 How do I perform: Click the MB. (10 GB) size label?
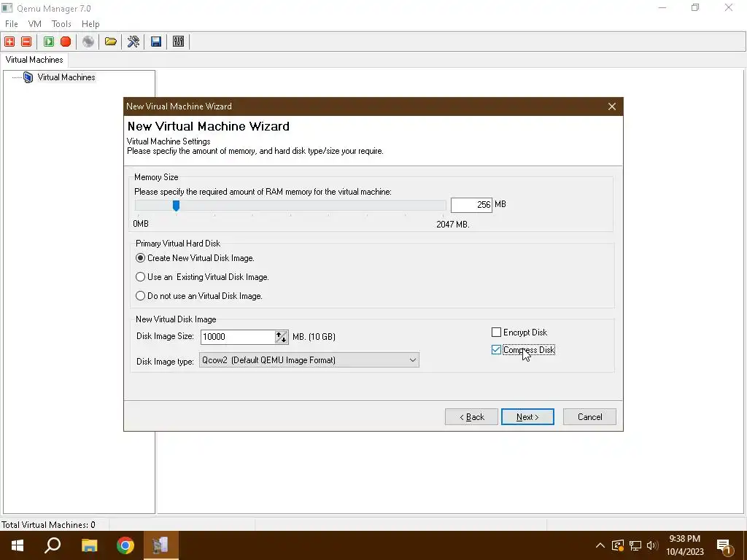click(314, 337)
